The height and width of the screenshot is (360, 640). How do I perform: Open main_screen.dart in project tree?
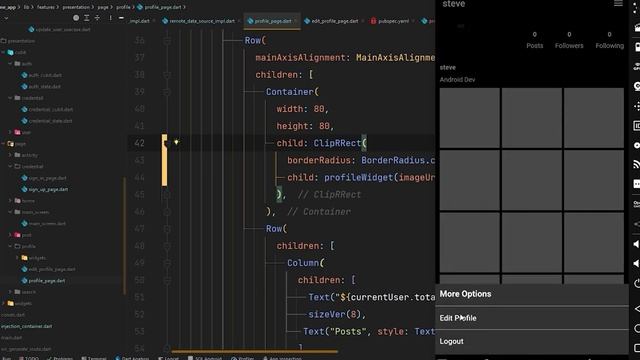(x=43, y=224)
